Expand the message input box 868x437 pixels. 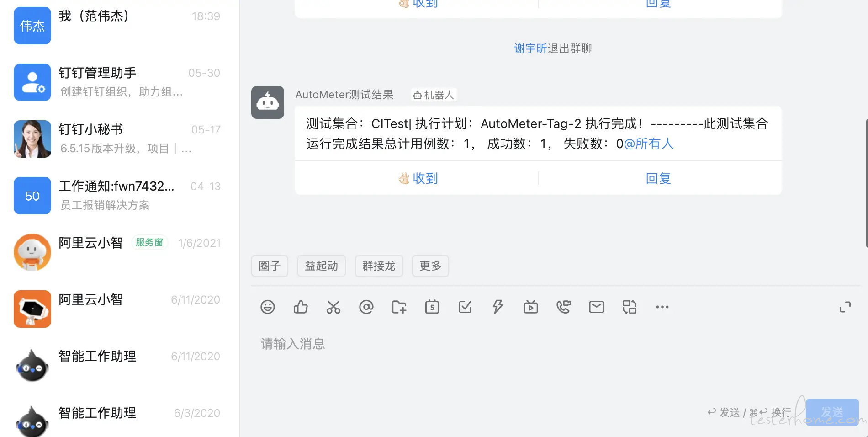[845, 307]
